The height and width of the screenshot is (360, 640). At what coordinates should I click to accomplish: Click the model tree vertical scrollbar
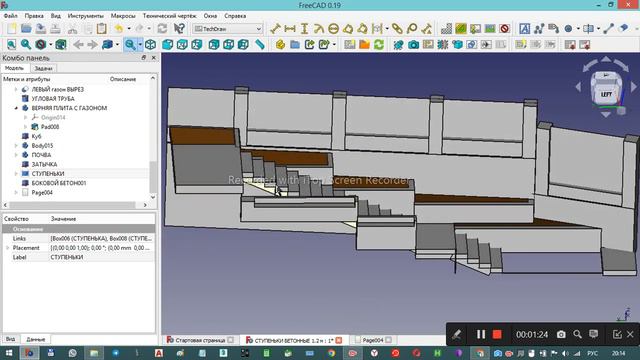click(153, 176)
